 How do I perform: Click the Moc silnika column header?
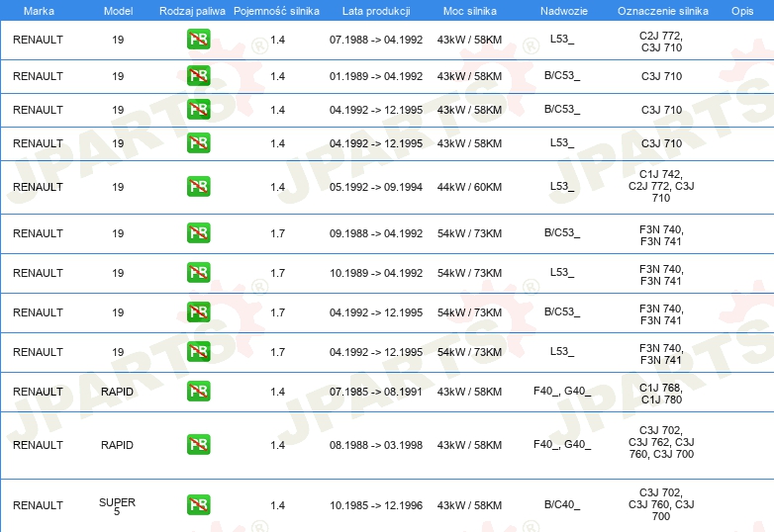470,11
